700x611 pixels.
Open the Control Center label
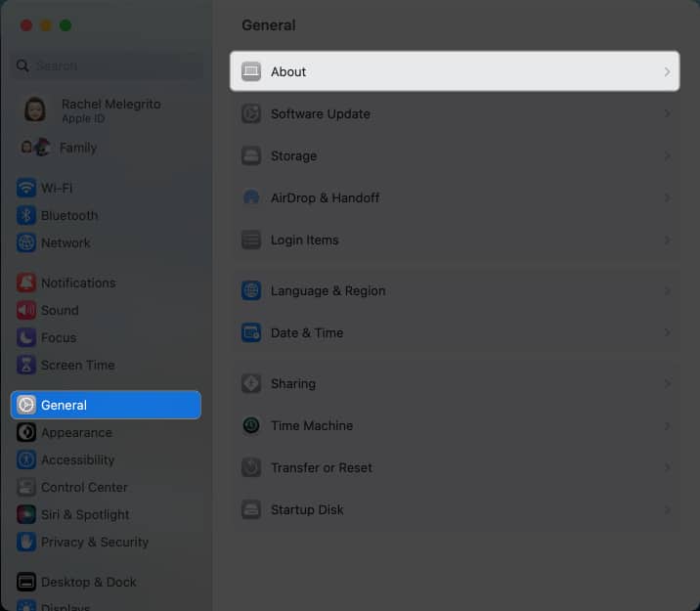[84, 488]
